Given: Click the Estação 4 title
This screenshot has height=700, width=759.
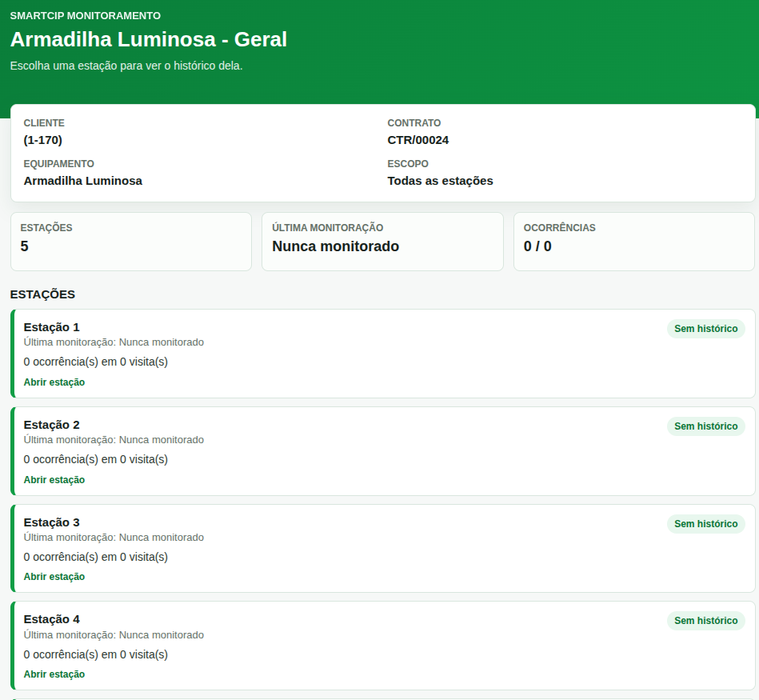Looking at the screenshot, I should (51, 619).
